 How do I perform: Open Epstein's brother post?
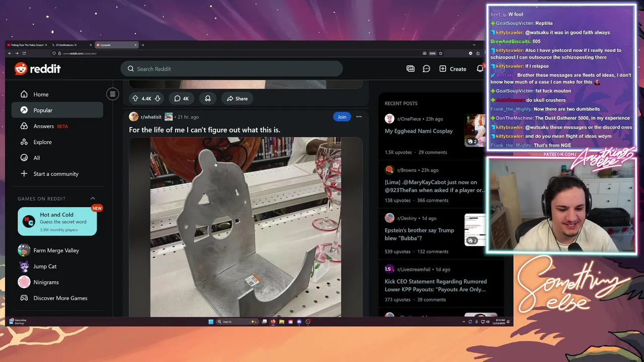click(x=419, y=234)
